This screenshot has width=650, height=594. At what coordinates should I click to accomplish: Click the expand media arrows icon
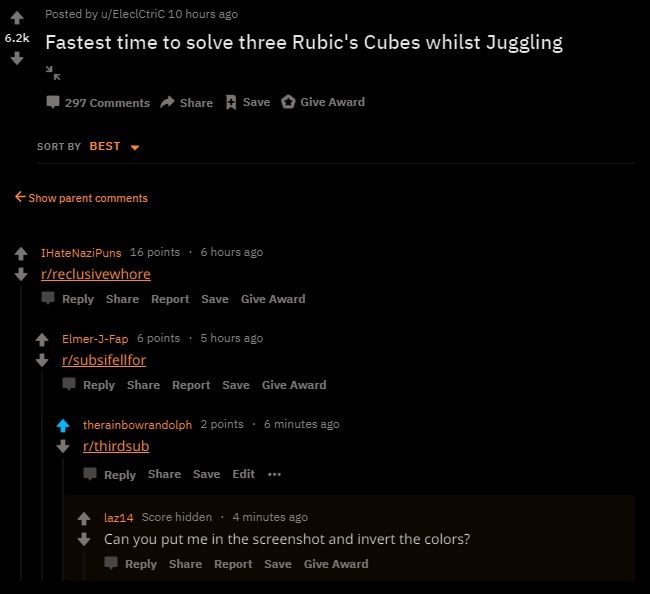coord(53,72)
